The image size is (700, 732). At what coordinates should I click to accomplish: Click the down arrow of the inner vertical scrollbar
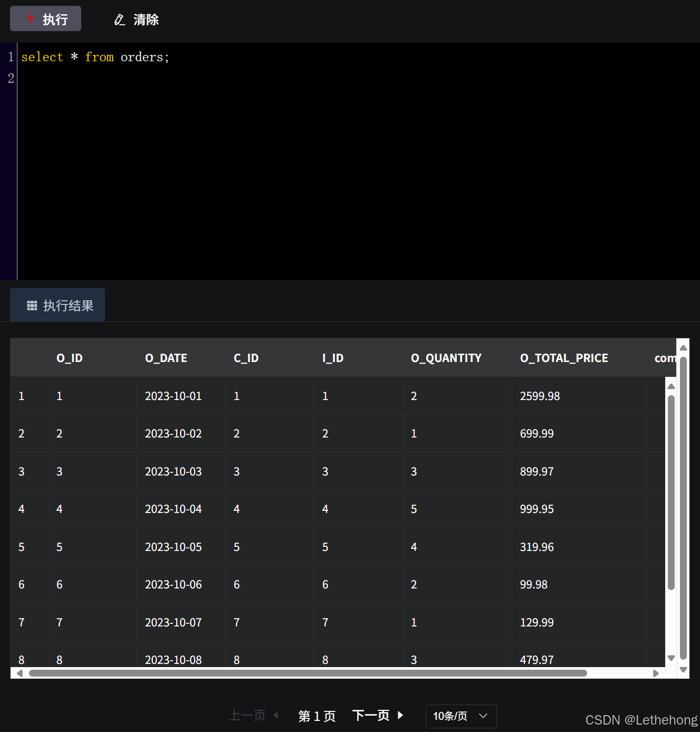tap(671, 658)
